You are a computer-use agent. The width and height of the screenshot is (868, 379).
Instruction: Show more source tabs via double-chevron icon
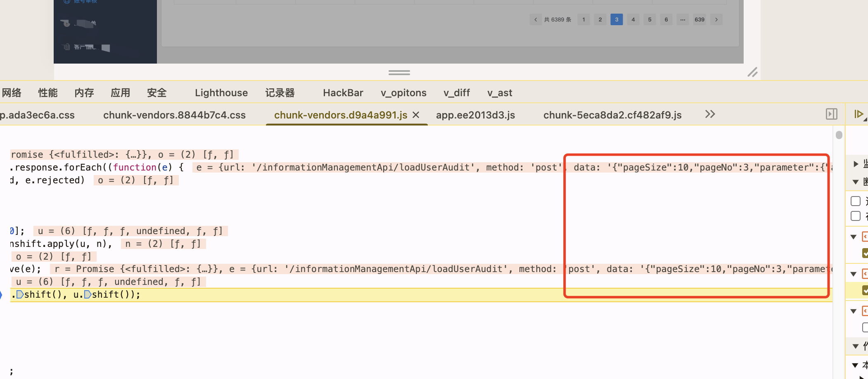[x=710, y=114]
